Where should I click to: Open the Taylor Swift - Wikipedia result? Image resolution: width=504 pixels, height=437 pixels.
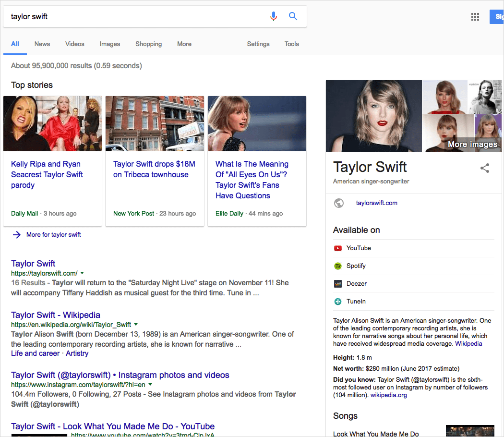[x=56, y=315]
